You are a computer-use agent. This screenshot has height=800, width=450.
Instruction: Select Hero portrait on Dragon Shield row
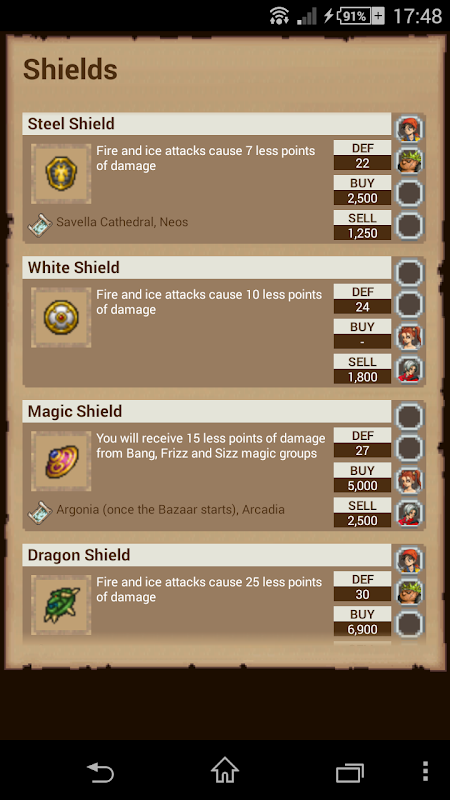[x=410, y=560]
